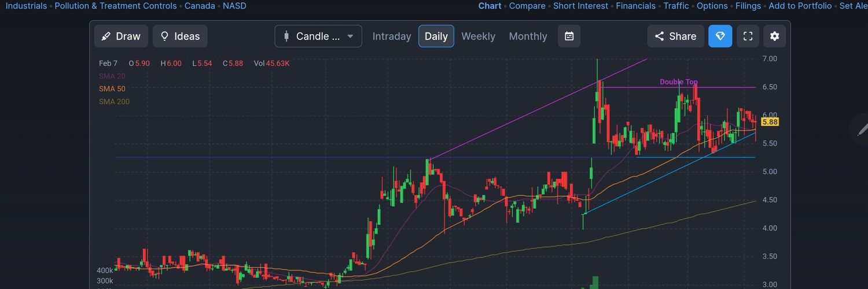This screenshot has width=868, height=289.
Task: Open chart settings gear
Action: point(775,36)
